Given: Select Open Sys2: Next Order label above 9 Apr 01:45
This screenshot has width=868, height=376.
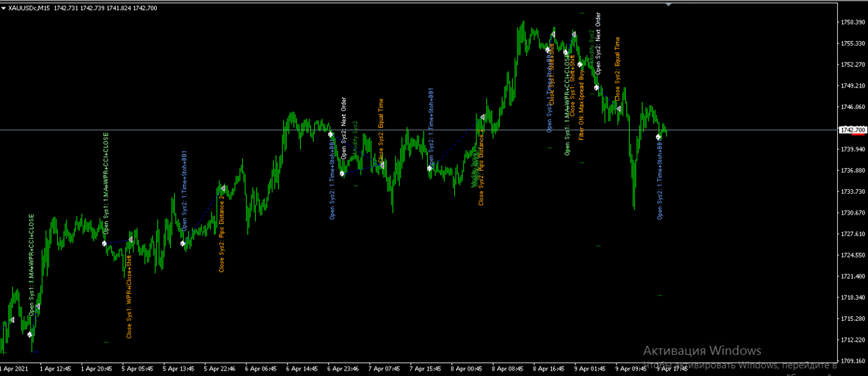Looking at the screenshot, I should (598, 43).
